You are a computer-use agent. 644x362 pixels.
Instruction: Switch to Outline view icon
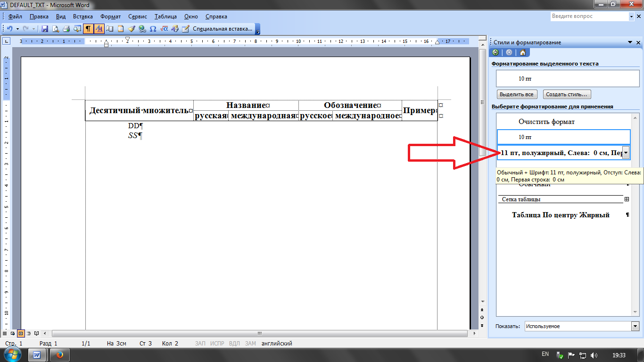(29, 333)
